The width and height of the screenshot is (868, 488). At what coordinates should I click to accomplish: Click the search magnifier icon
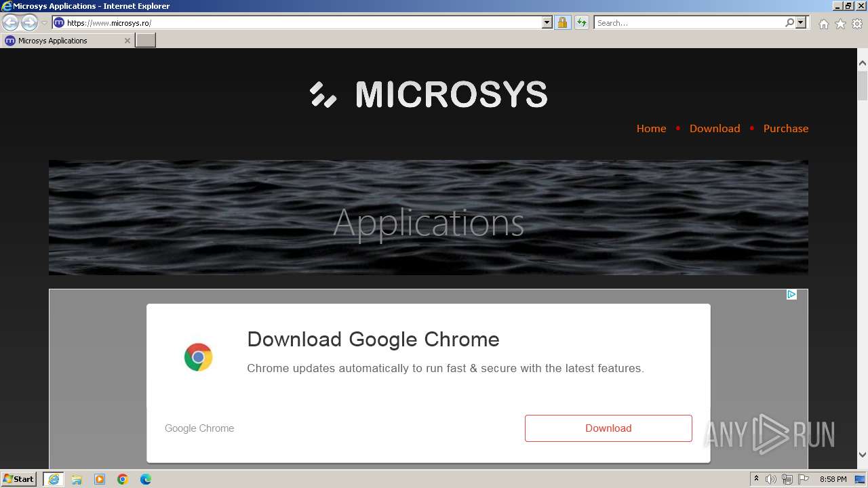tap(789, 22)
